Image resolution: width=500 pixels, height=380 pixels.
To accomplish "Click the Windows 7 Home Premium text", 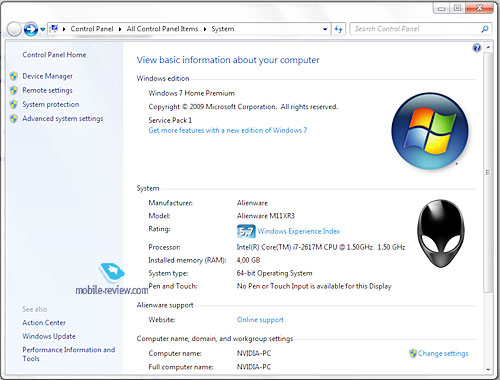I will coord(191,93).
